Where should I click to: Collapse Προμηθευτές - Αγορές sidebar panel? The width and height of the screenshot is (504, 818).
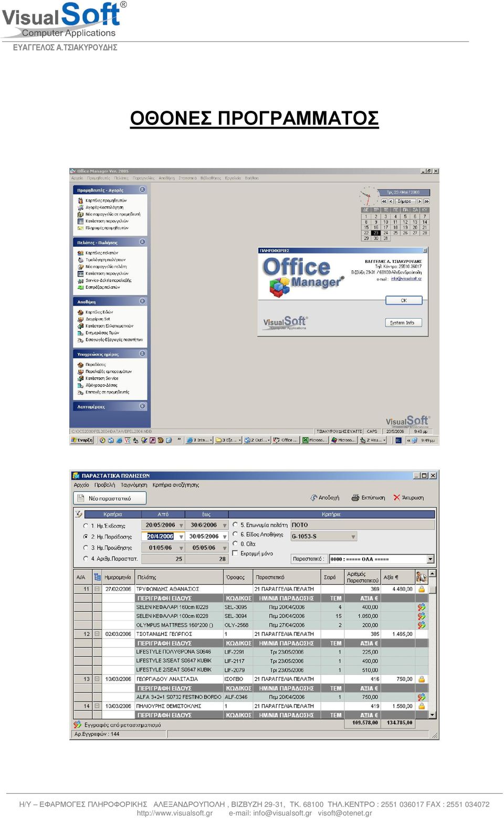pos(142,190)
